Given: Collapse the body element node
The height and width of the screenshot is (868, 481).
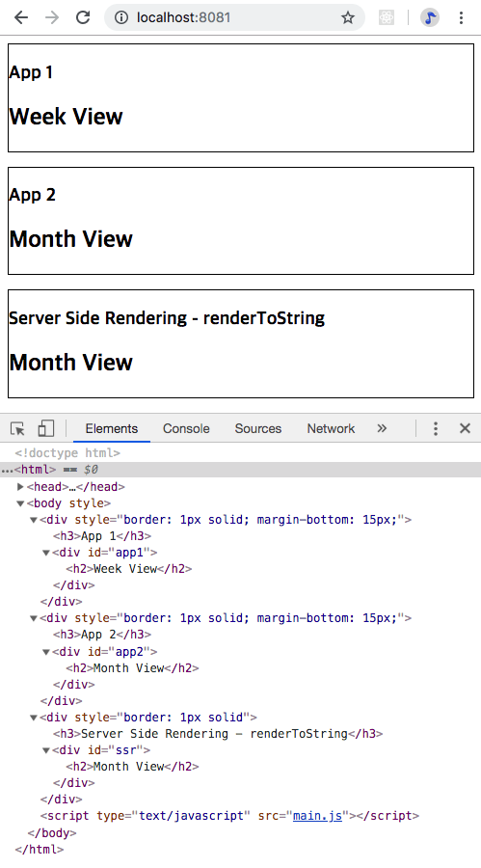Looking at the screenshot, I should coord(20,503).
